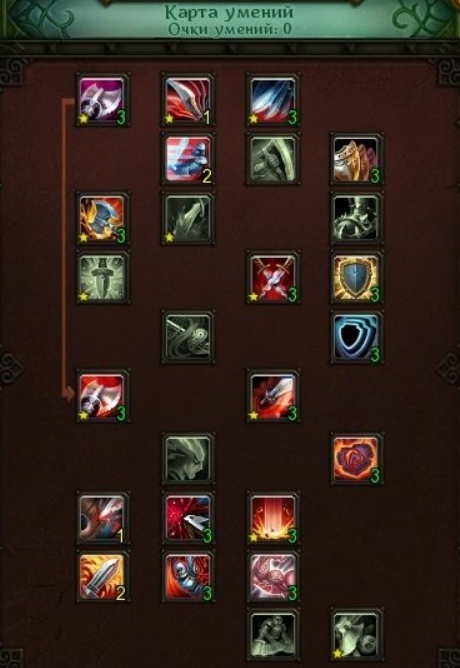
Task: Click the blue layered shield skill
Action: pos(357,337)
